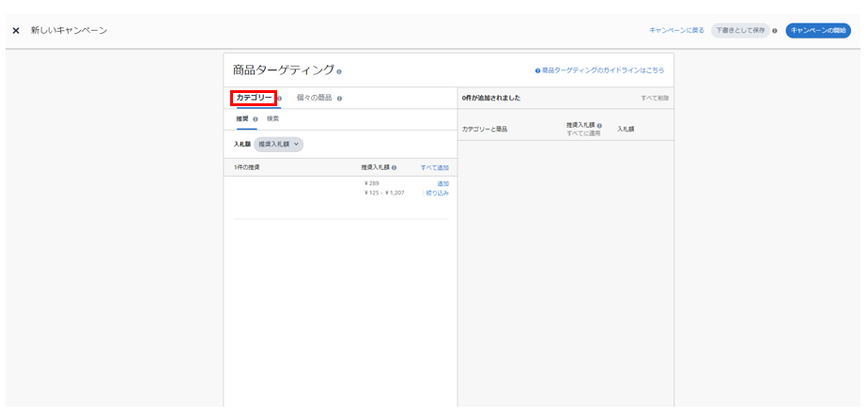Open info icon beside 推奨 sub-tab
868x418 pixels.
point(256,119)
